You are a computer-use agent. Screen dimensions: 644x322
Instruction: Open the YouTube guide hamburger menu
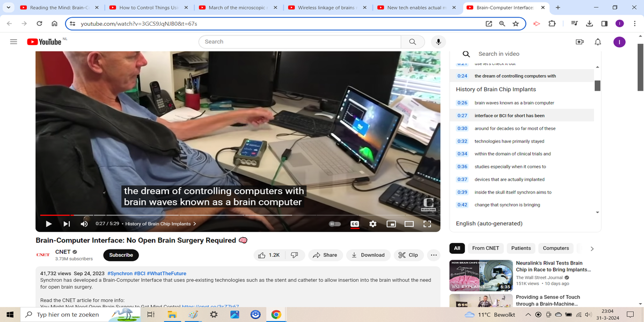coord(13,42)
